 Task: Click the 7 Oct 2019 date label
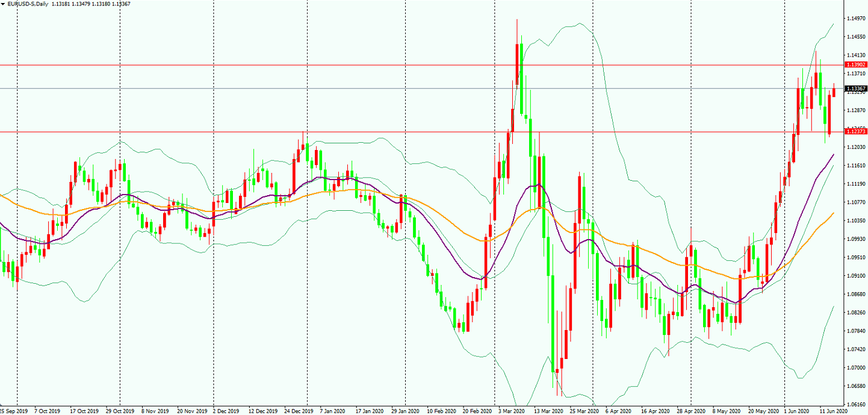tap(48, 411)
